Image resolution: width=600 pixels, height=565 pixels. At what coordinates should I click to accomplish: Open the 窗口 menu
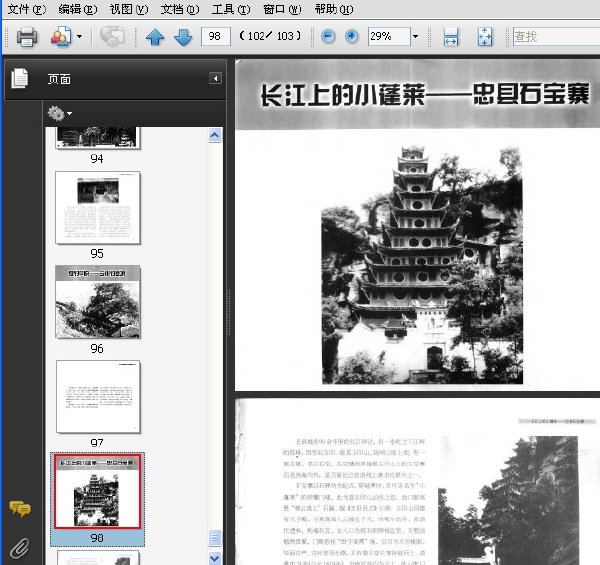282,9
